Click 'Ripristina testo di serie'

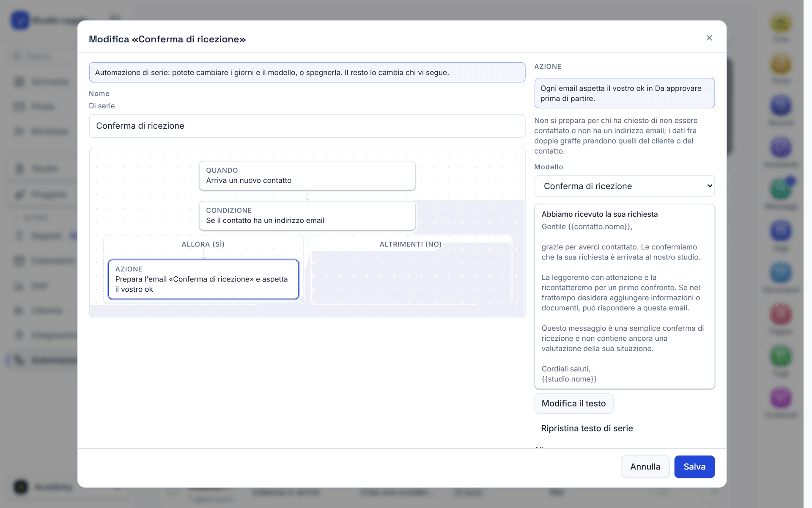[587, 428]
